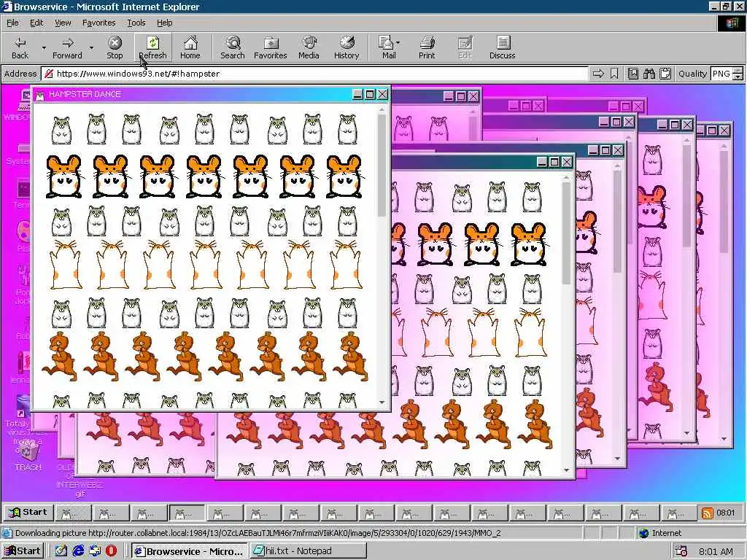The width and height of the screenshot is (747, 560).
Task: Click the Internet zone indicator in the status bar
Action: pyautogui.click(x=661, y=533)
